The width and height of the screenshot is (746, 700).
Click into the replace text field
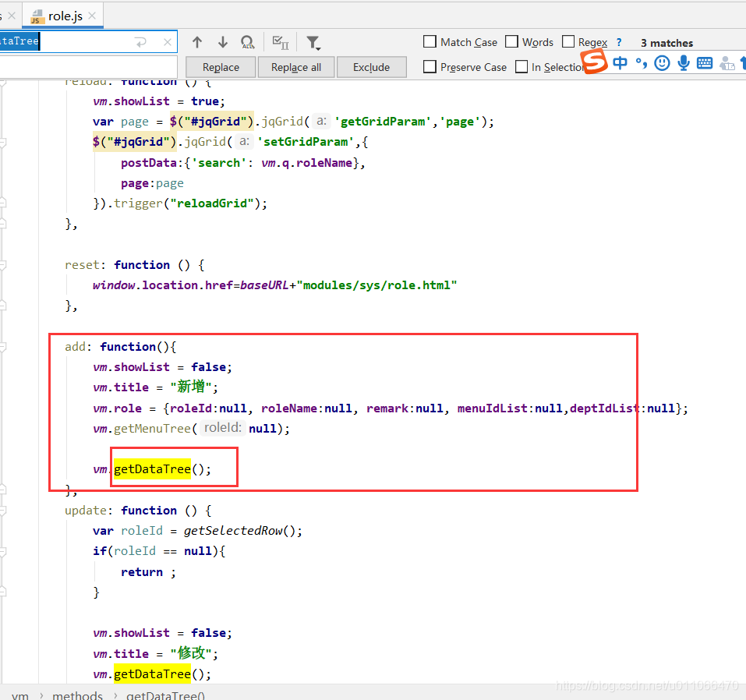point(88,67)
